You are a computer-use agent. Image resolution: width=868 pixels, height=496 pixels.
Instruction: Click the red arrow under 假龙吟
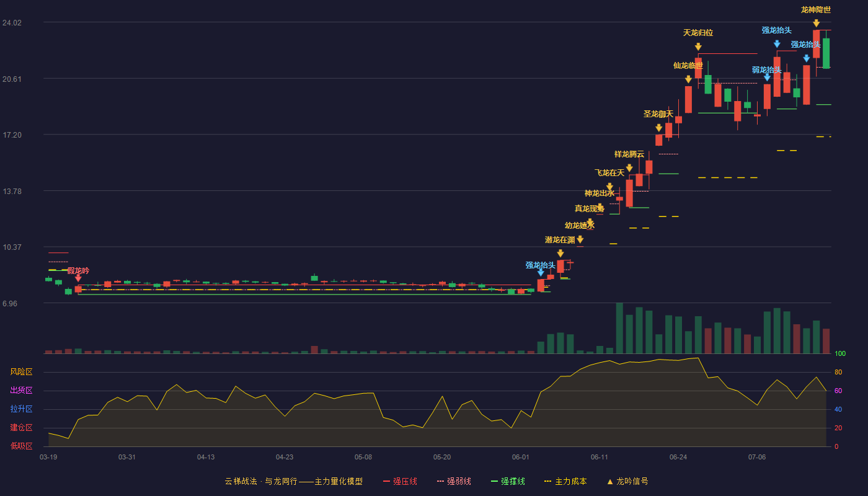[x=78, y=278]
